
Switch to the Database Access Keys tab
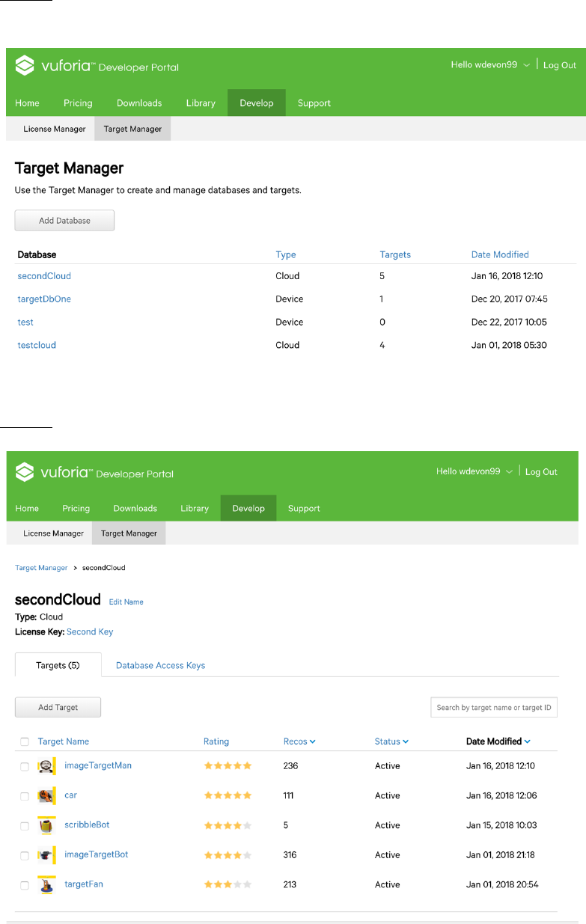(x=160, y=665)
